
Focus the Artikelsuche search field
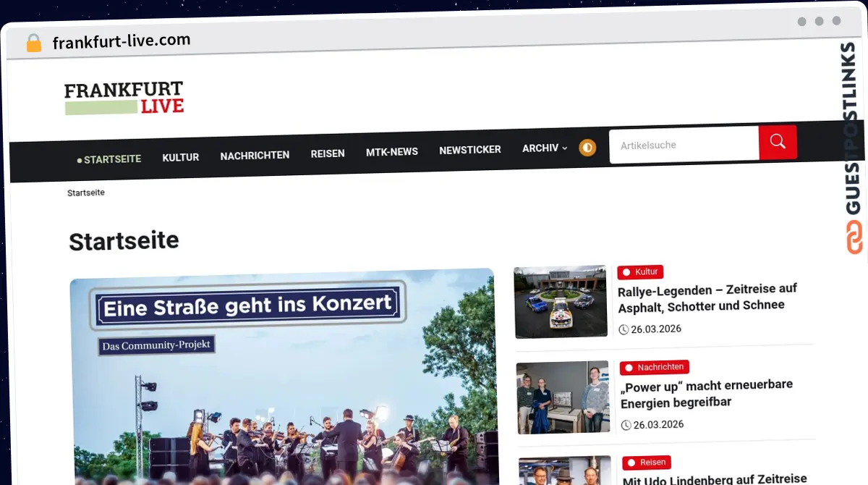[684, 145]
